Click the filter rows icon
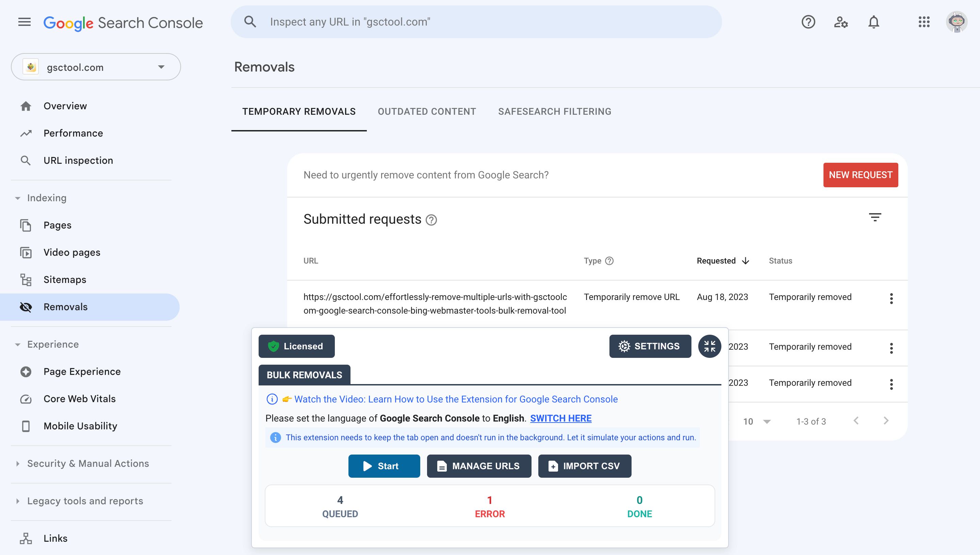The width and height of the screenshot is (980, 555). tap(875, 217)
